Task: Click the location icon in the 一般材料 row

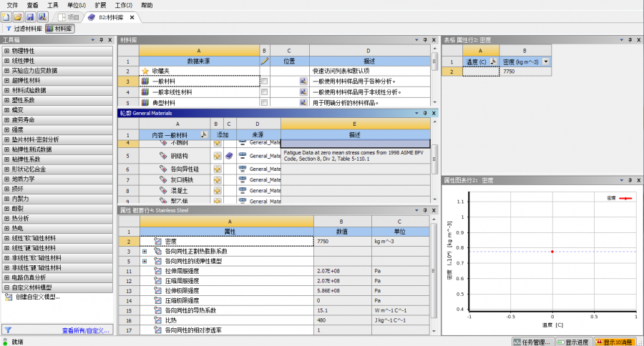Action: click(x=303, y=81)
